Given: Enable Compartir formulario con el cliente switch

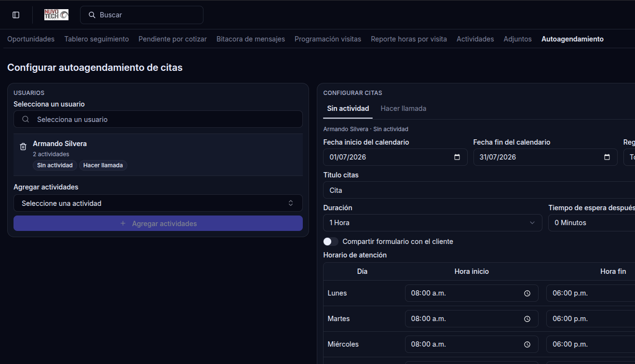Looking at the screenshot, I should (x=331, y=242).
